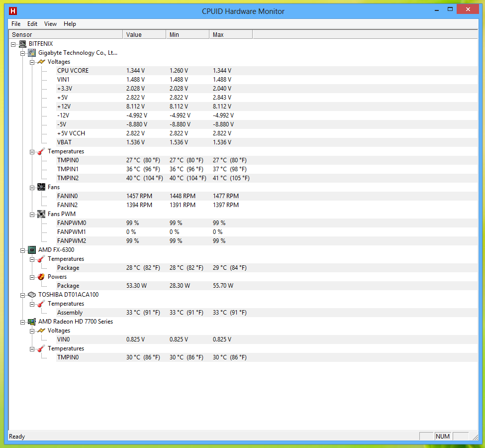Click the HWMonitor app icon in title bar
Image resolution: width=485 pixels, height=448 pixels.
12,11
